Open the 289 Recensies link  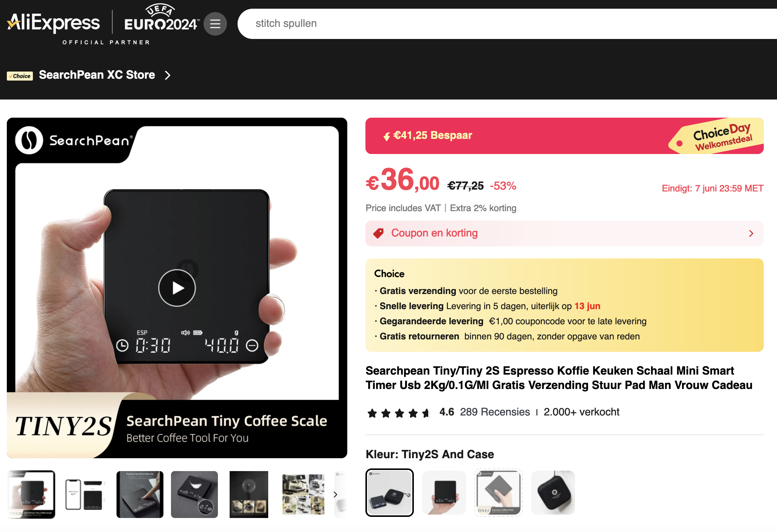495,412
